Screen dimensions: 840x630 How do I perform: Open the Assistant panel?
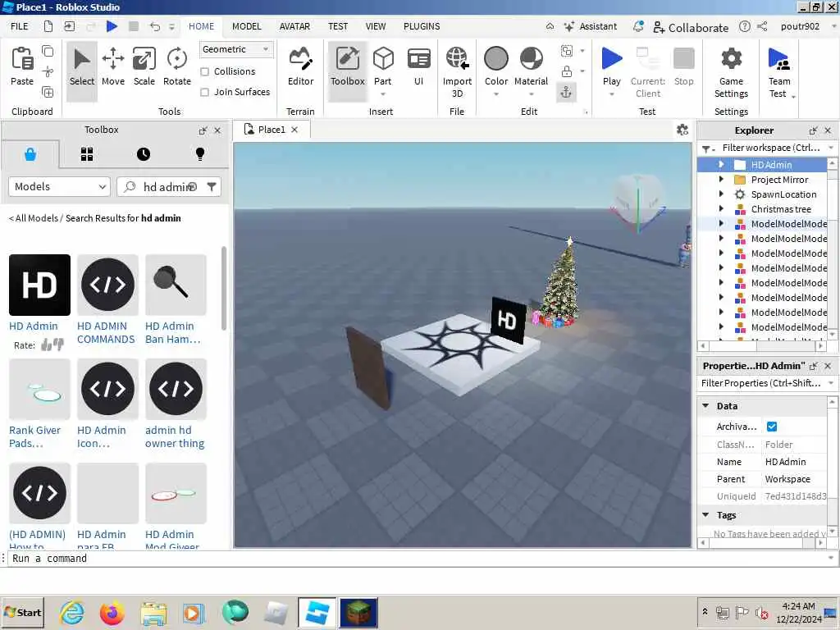coord(591,26)
